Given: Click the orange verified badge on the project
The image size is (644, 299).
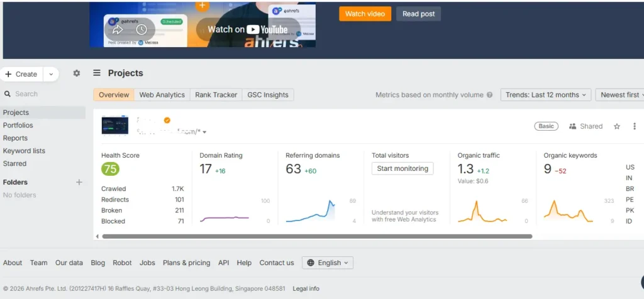Looking at the screenshot, I should [x=167, y=120].
